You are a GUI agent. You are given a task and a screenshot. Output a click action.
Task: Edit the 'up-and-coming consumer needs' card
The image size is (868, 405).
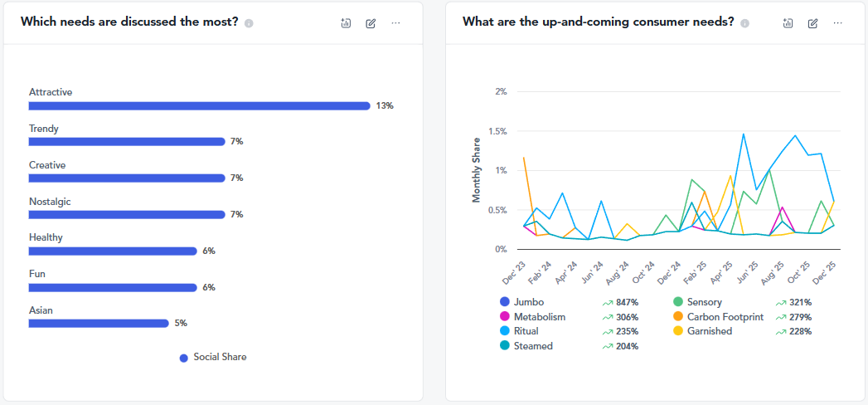[x=812, y=23]
